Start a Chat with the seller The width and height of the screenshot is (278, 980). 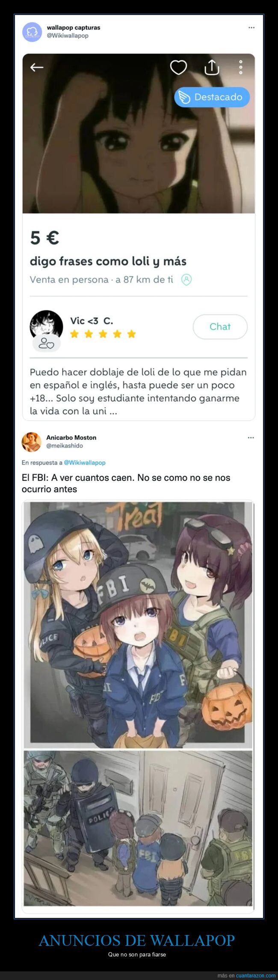click(220, 327)
